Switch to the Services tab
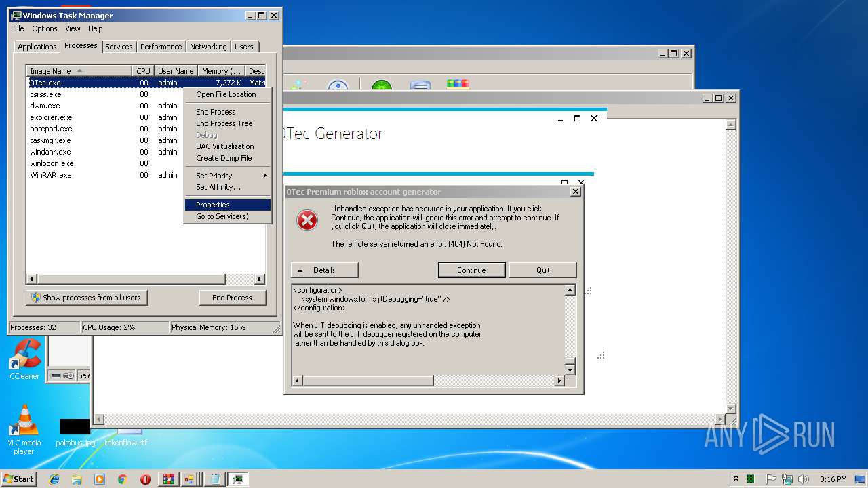This screenshot has height=488, width=868. [119, 47]
